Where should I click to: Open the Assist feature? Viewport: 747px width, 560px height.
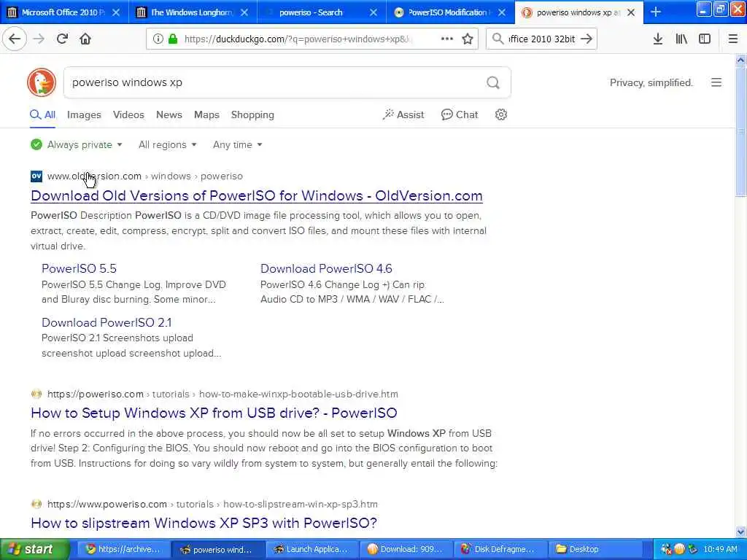403,114
